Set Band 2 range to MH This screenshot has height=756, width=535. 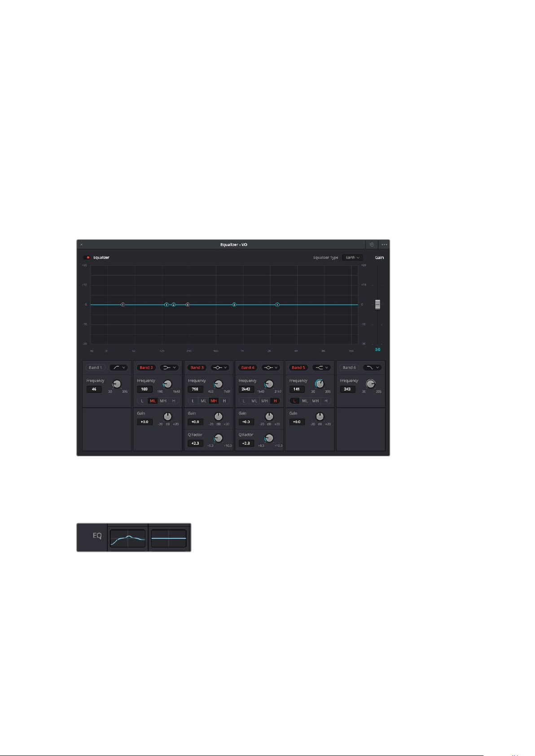tap(163, 401)
